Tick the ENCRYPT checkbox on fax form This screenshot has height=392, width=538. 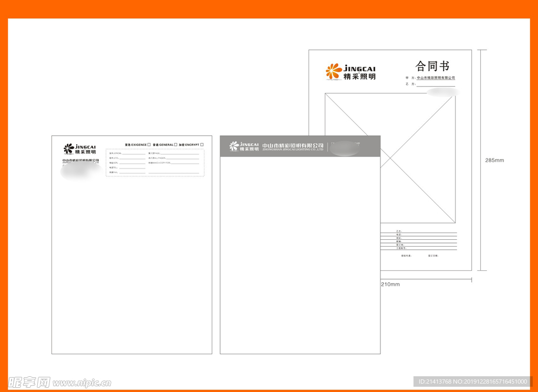pyautogui.click(x=202, y=145)
